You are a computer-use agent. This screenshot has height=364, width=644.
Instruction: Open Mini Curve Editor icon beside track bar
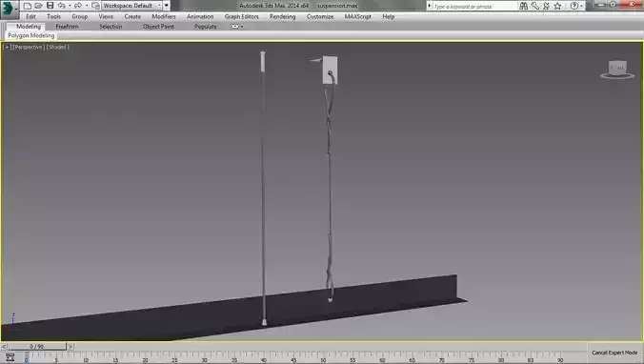coord(10,357)
